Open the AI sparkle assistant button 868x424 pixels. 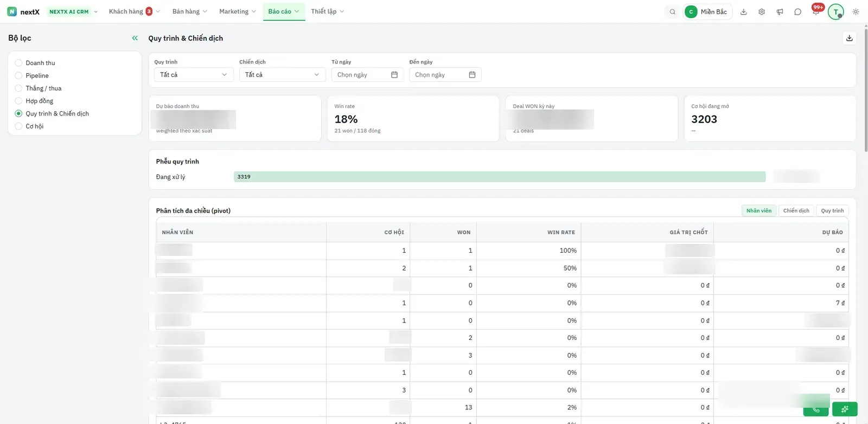845,409
